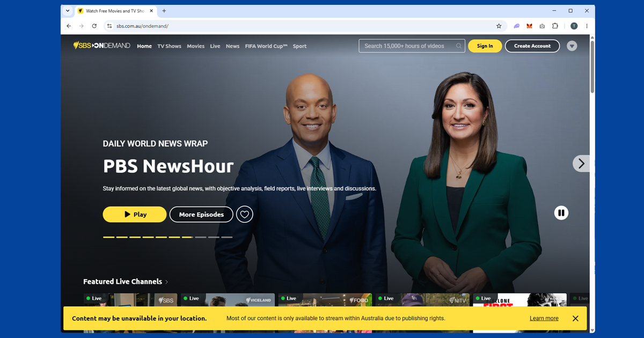The height and width of the screenshot is (338, 644).
Task: Open the VICELAND live channel thumbnail
Action: (228, 300)
